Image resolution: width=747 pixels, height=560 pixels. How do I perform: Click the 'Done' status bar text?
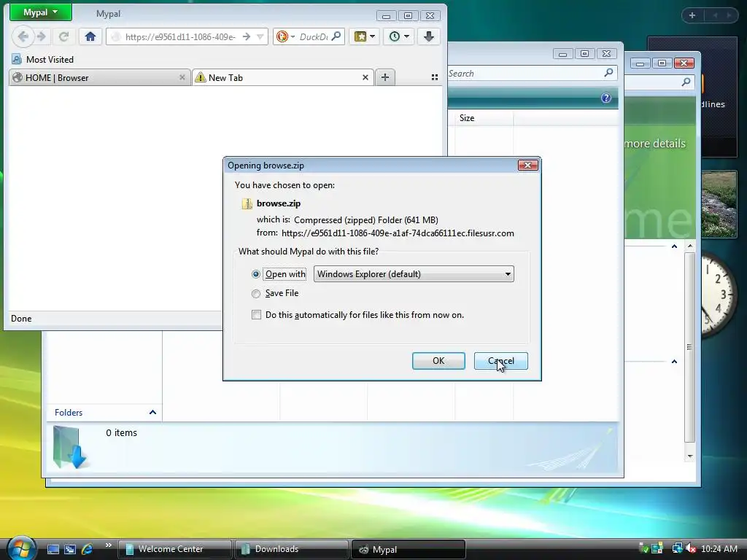21,319
